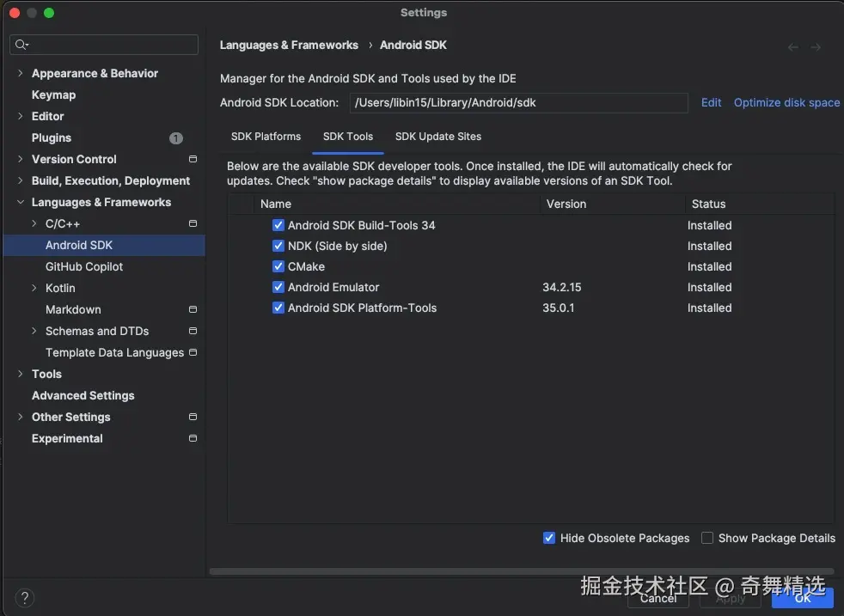Click project-level icon next to Template Data Languages
Image resolution: width=844 pixels, height=616 pixels.
click(x=193, y=352)
